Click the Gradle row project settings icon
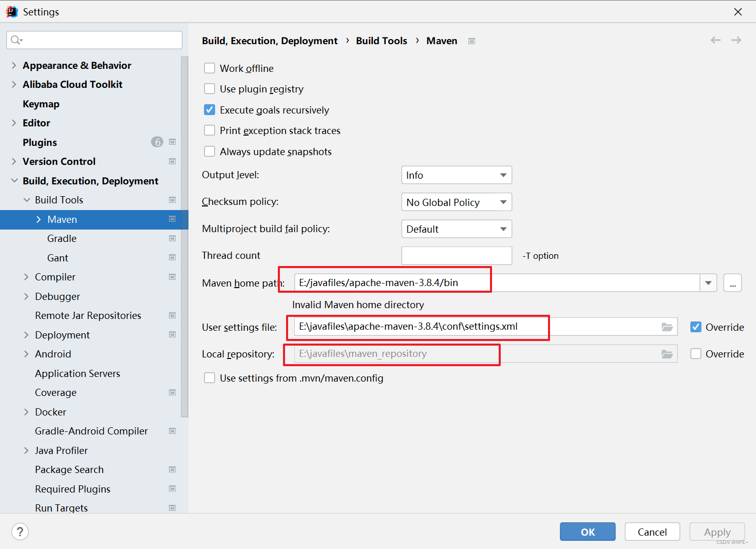This screenshot has height=549, width=756. pos(173,238)
